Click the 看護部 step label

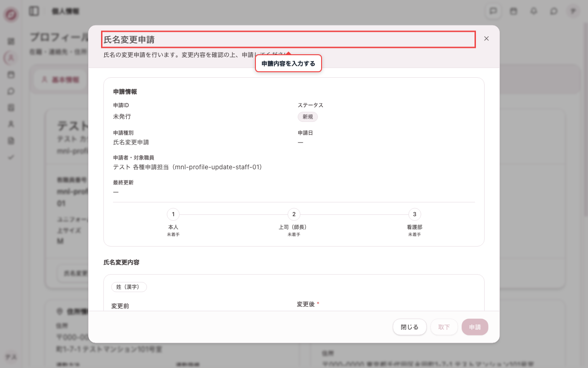click(x=415, y=227)
